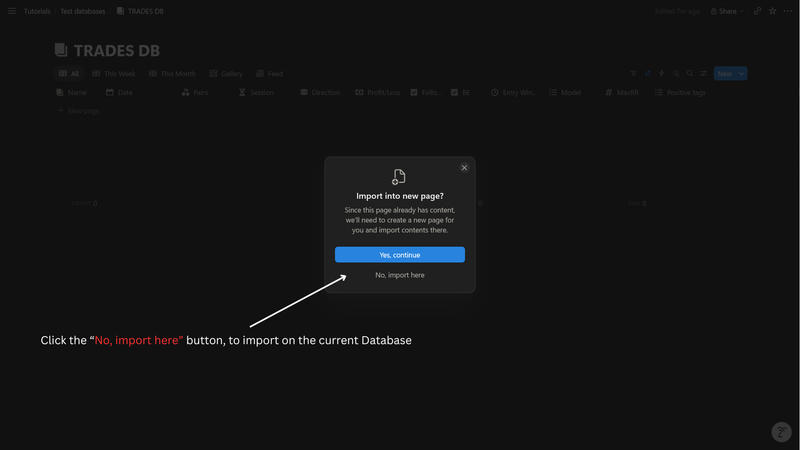
Task: Open the automations lightning icon
Action: point(662,73)
